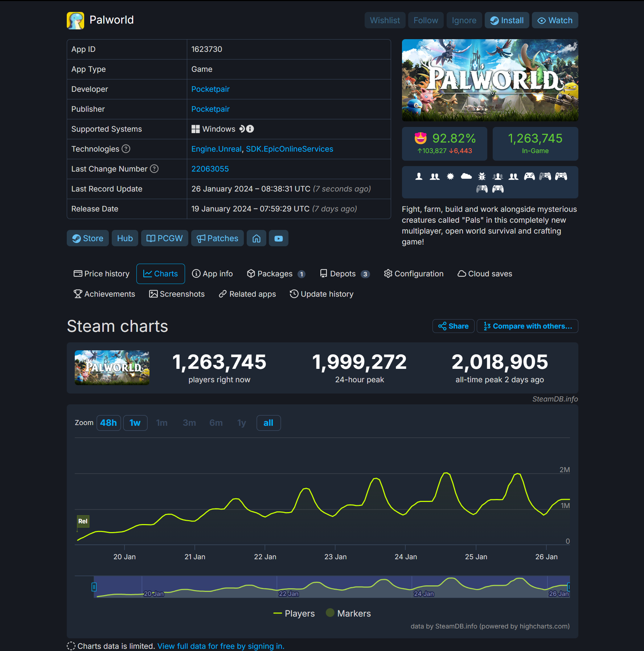This screenshot has width=644, height=651.
Task: Click the Wishlist button
Action: [x=385, y=20]
